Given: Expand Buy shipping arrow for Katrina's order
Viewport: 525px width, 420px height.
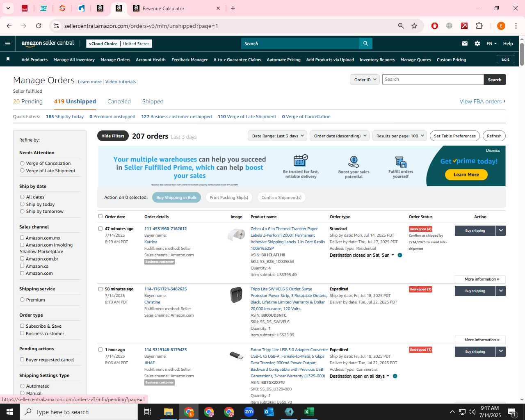Looking at the screenshot, I should [x=501, y=231].
